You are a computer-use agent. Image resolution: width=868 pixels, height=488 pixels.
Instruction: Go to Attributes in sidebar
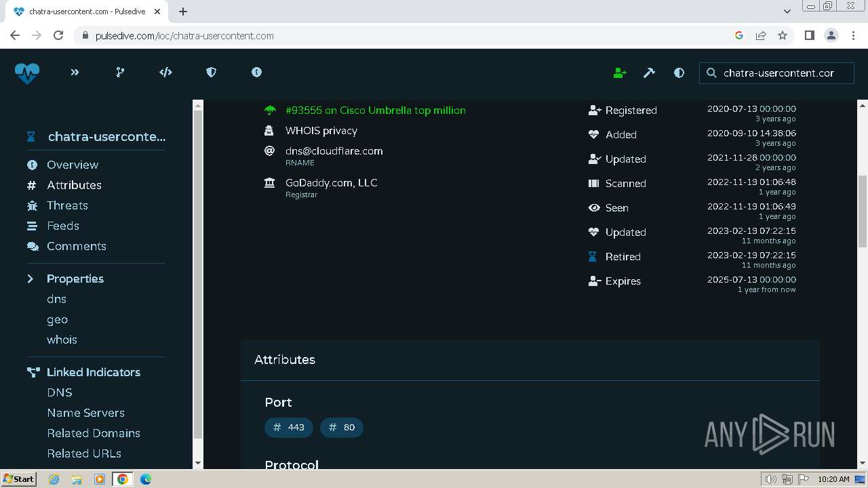coord(74,185)
